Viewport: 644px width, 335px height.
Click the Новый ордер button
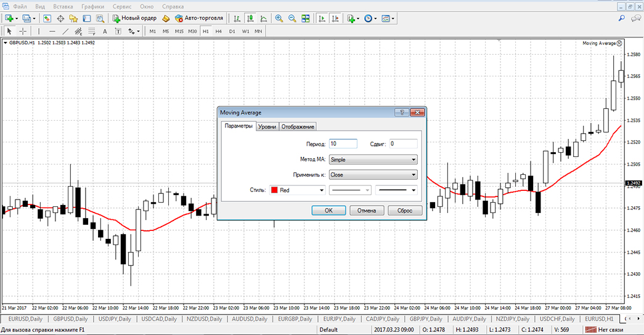tap(134, 18)
